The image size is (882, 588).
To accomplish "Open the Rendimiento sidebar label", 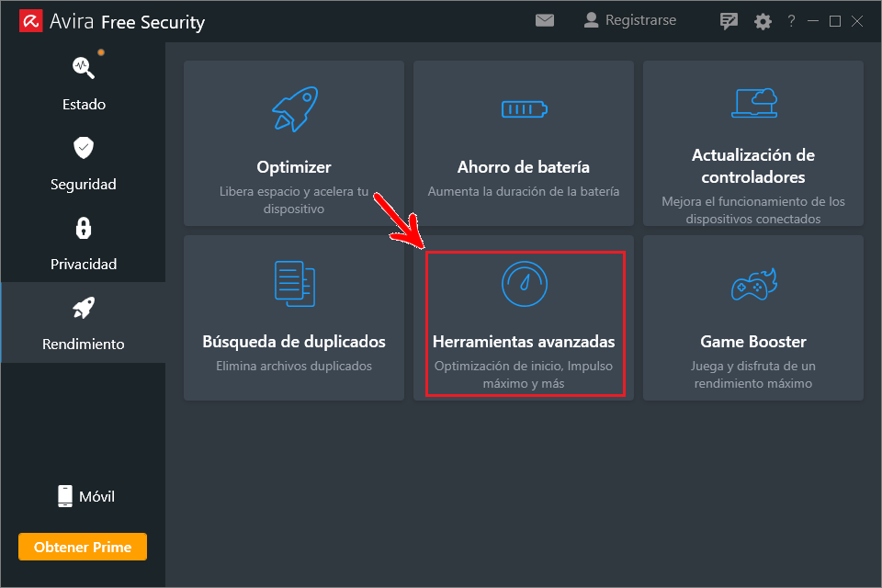I will point(84,345).
